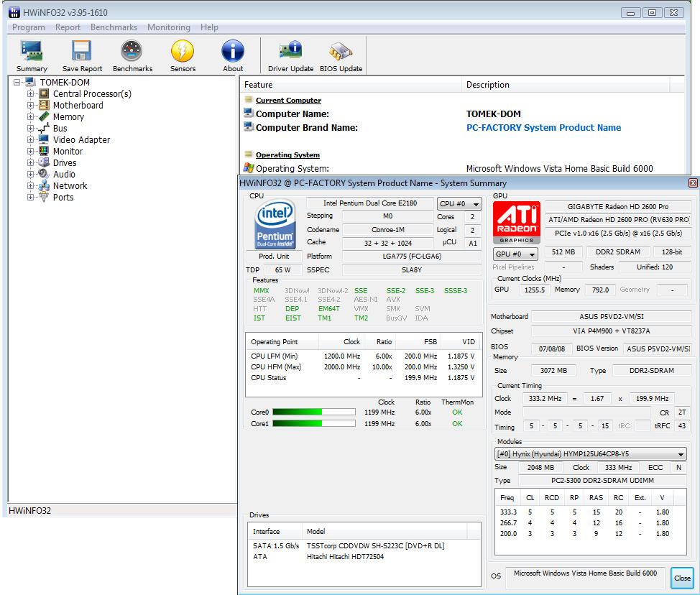Click the Computer Brand Name row icon
Image resolution: width=700 pixels, height=595 pixels.
(249, 126)
